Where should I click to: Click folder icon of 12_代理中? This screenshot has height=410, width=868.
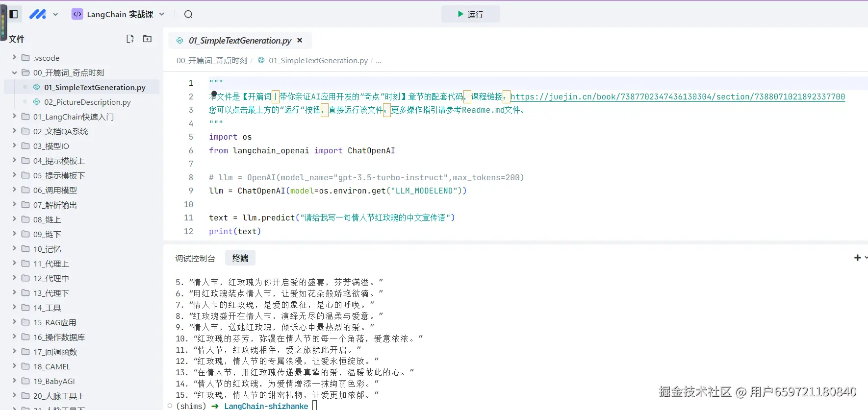tap(26, 278)
